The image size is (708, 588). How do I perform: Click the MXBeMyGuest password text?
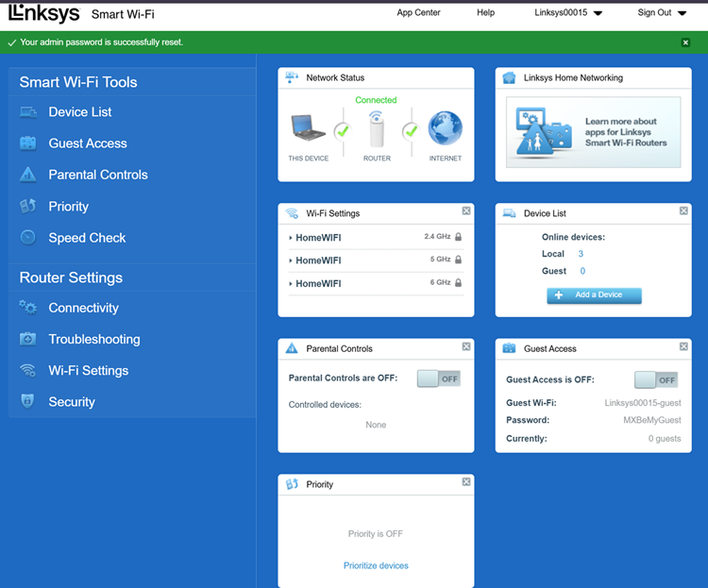[652, 420]
